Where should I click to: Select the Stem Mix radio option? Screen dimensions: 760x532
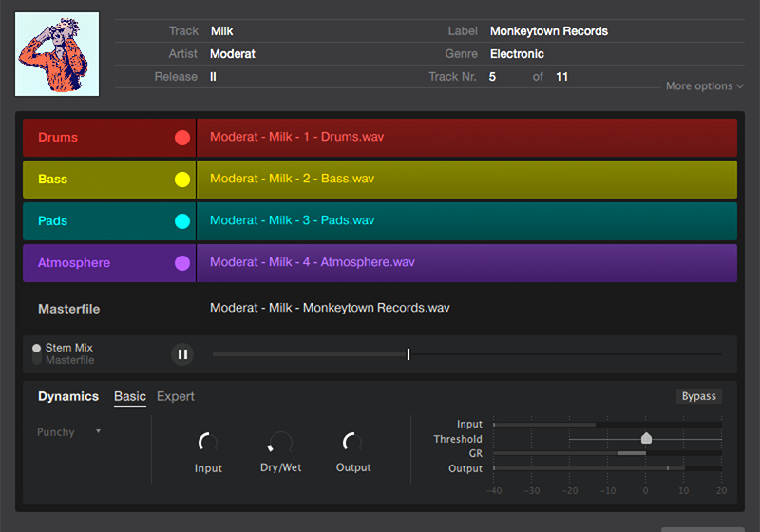click(37, 348)
